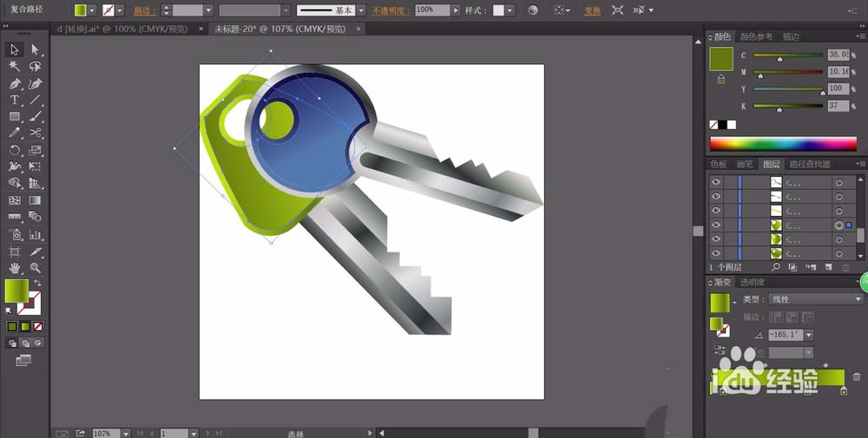This screenshot has height=438, width=868.
Task: Click the color spectrum bar in Color panel
Action: [783, 144]
